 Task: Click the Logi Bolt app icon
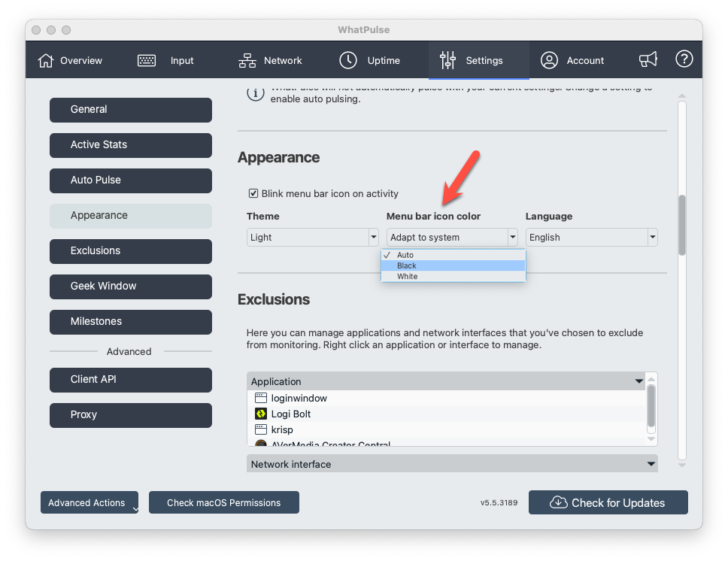(x=261, y=414)
